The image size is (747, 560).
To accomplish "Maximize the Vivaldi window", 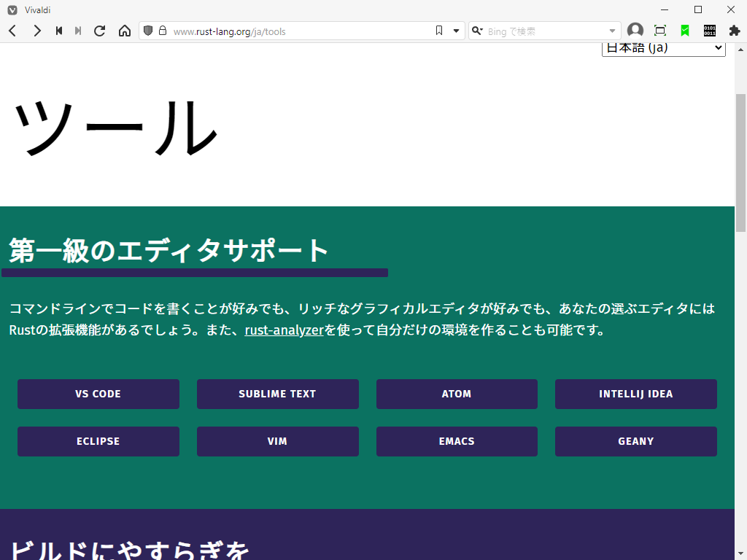I will (698, 10).
